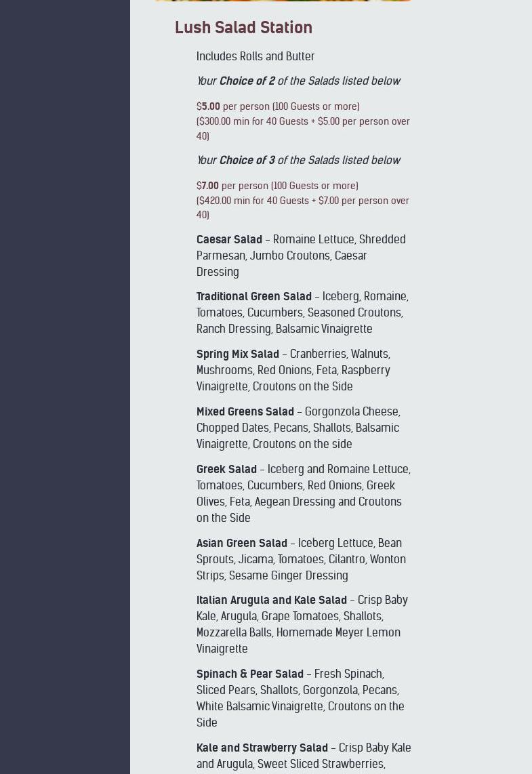Screen dimensions: 532x774
Task: Click the Caesar Salad item name
Action: point(229,240)
